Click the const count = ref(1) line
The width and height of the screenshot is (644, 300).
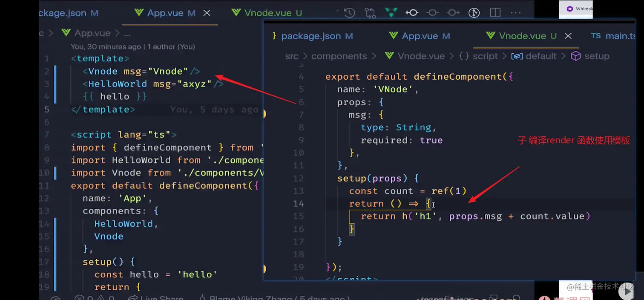[x=408, y=191]
